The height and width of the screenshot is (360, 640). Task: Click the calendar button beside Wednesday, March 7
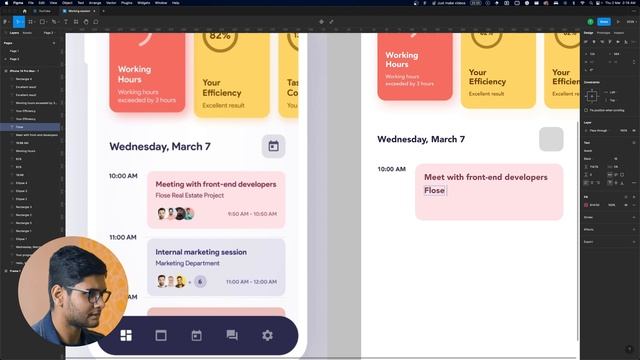(x=273, y=146)
